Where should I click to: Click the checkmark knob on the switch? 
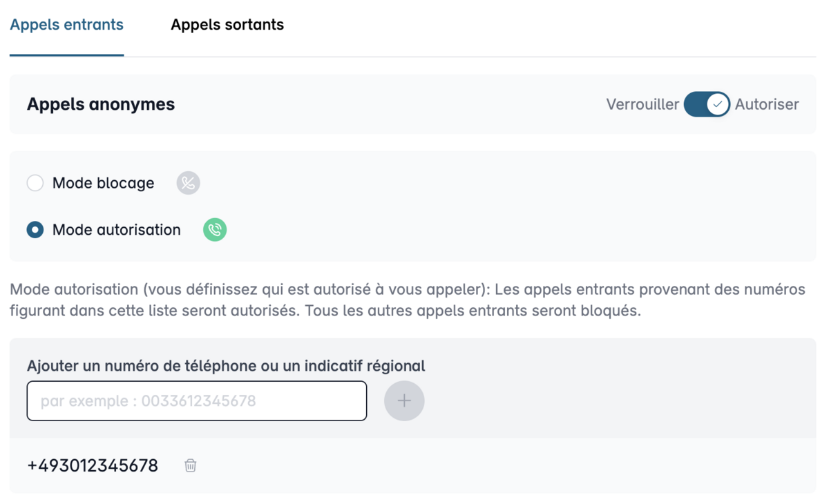(x=718, y=104)
